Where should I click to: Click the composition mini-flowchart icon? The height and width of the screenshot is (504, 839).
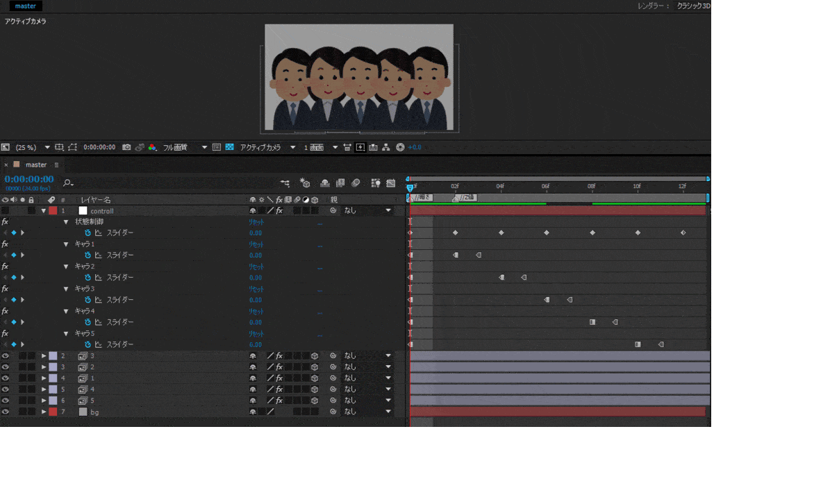click(x=285, y=183)
